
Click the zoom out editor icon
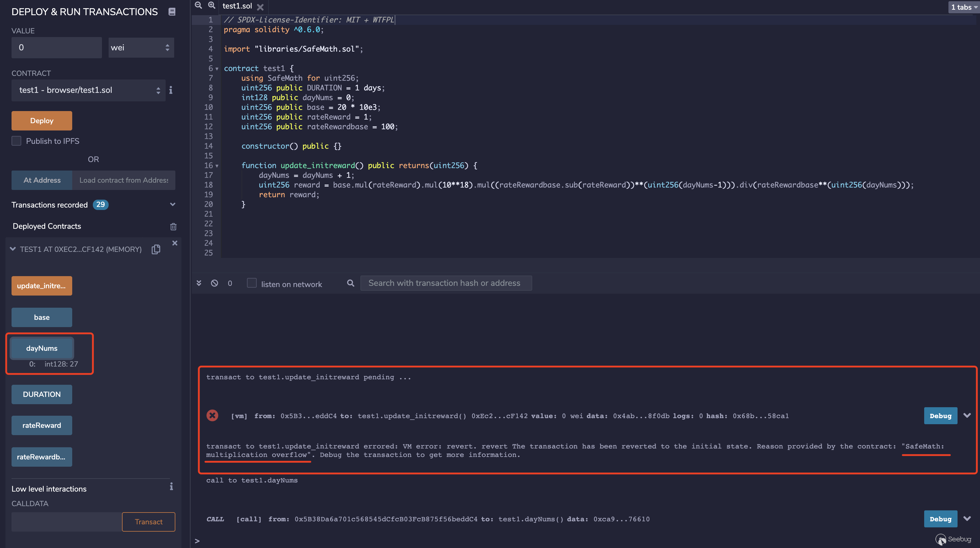click(x=198, y=5)
